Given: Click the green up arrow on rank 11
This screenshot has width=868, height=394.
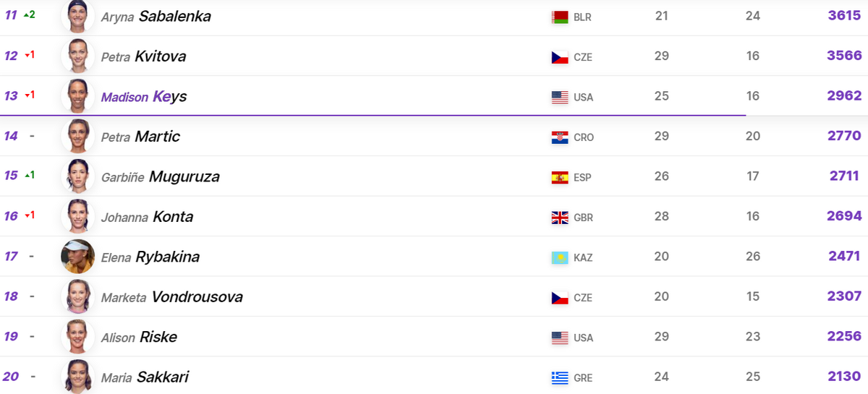Looking at the screenshot, I should point(26,14).
